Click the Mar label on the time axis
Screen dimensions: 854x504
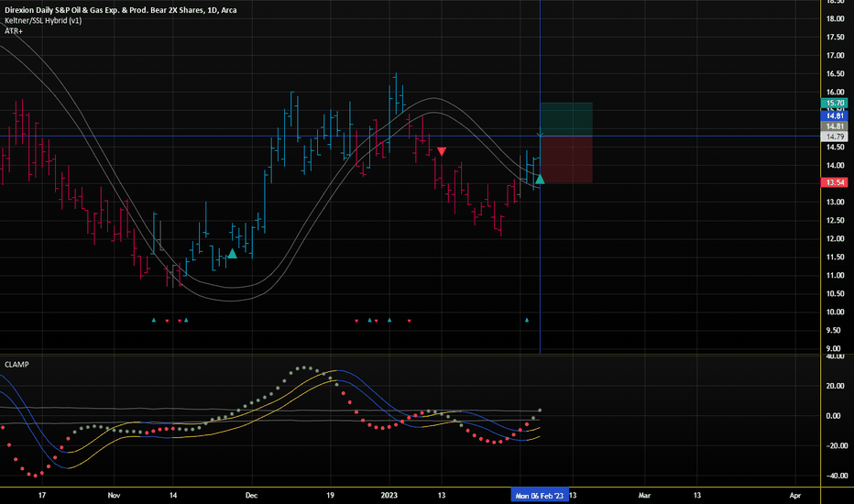pyautogui.click(x=644, y=495)
